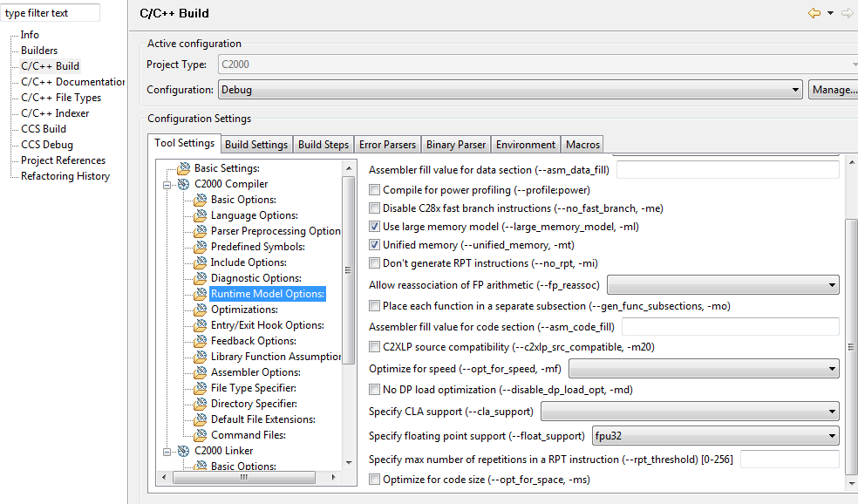Open the Binary Parser tab

pyautogui.click(x=456, y=145)
